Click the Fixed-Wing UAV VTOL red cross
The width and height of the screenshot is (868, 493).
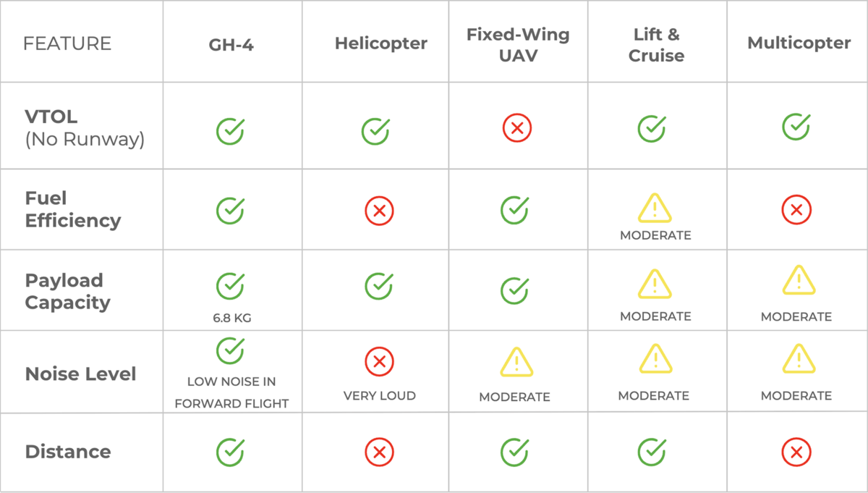click(517, 129)
